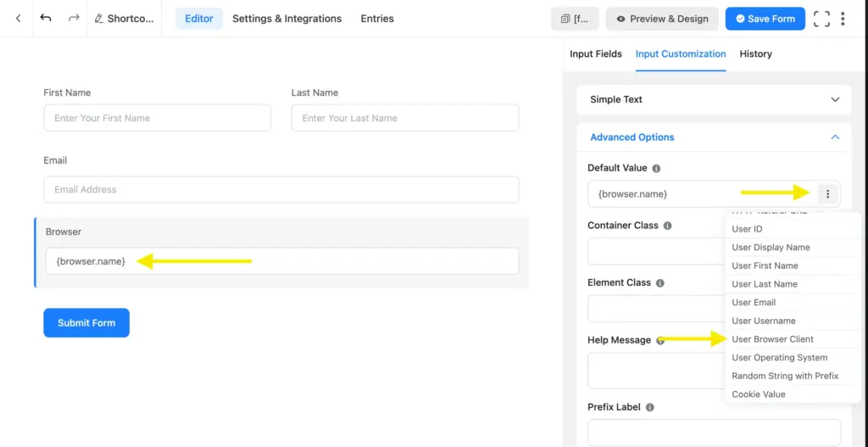This screenshot has width=868, height=447.
Task: Choose User Email option
Action: (x=793, y=303)
